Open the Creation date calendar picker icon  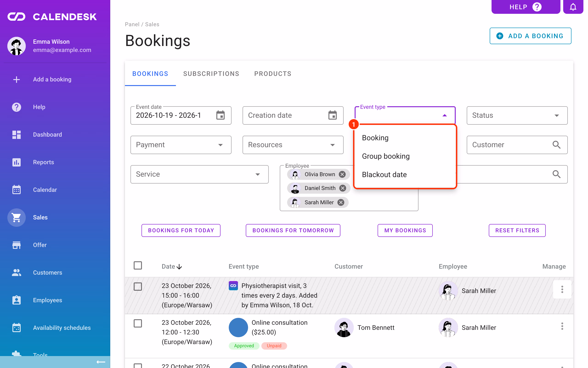click(x=332, y=115)
